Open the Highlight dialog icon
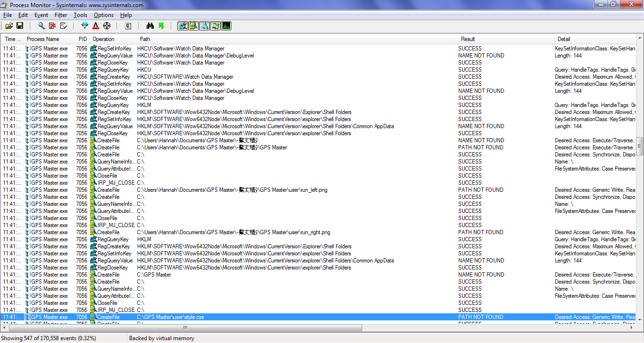 coord(95,25)
